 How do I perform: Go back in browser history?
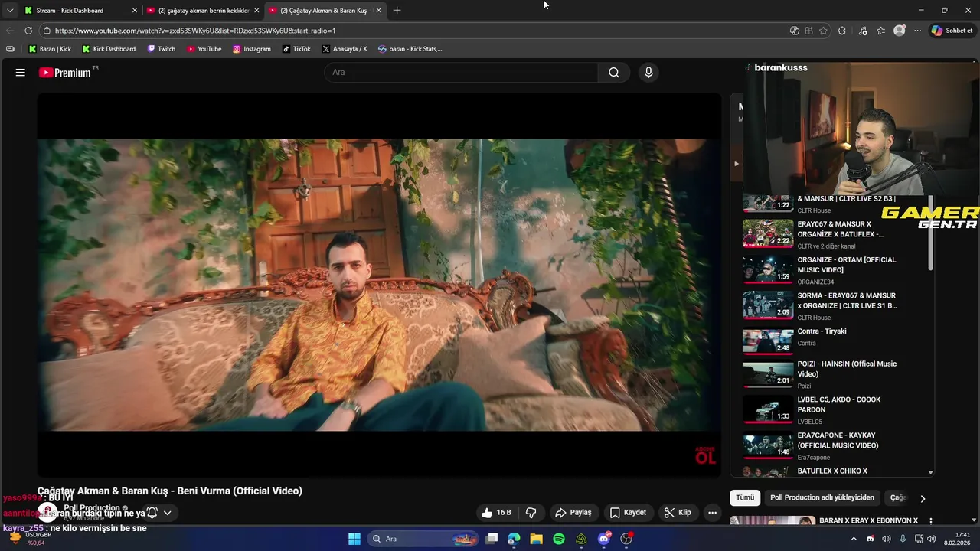pyautogui.click(x=10, y=31)
